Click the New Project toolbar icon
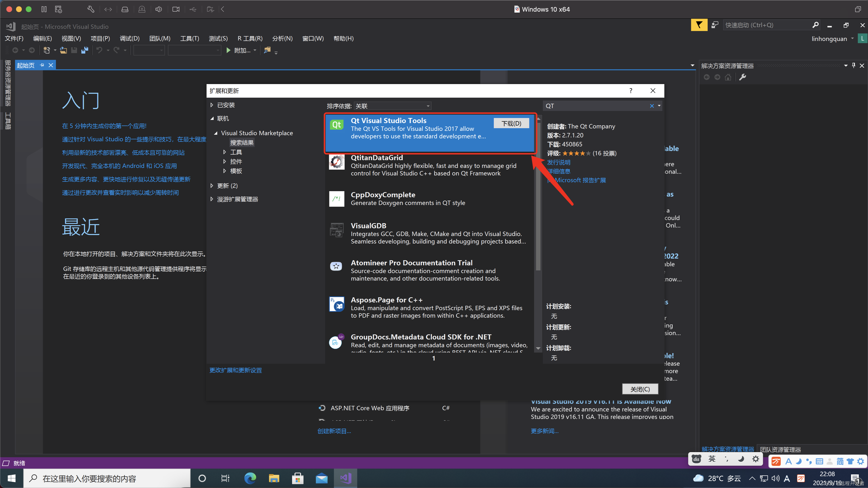This screenshot has width=868, height=488. (x=47, y=50)
